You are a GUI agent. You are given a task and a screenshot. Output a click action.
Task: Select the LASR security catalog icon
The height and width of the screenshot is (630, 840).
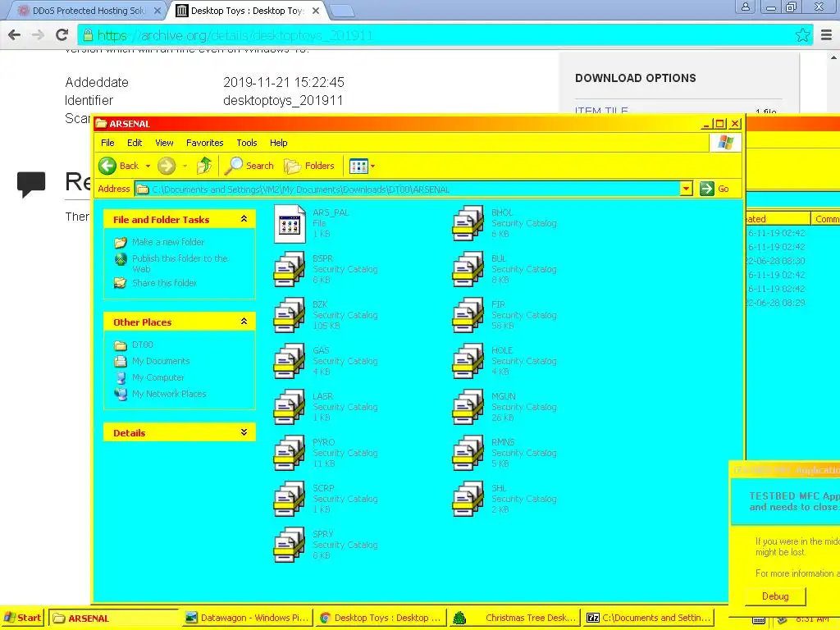(x=290, y=407)
